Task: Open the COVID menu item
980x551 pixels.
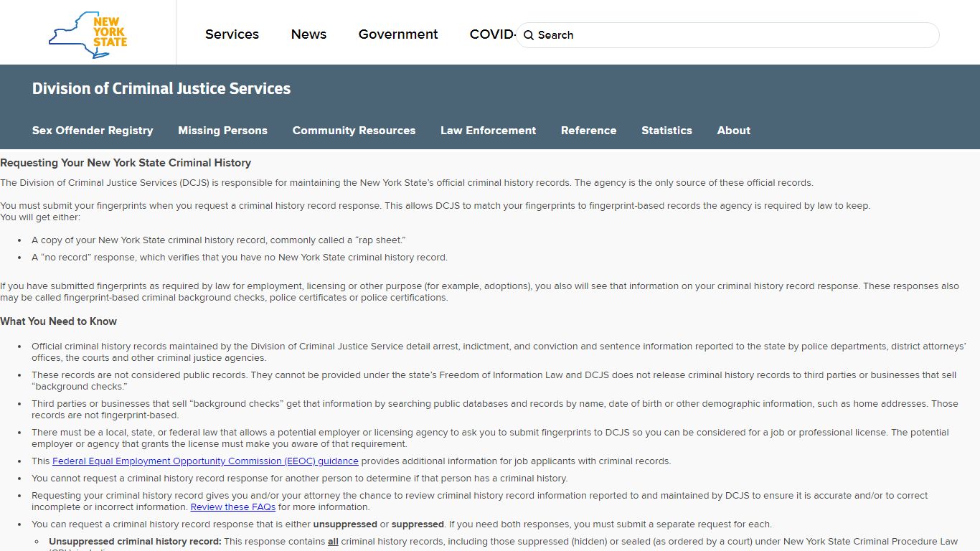Action: click(492, 34)
